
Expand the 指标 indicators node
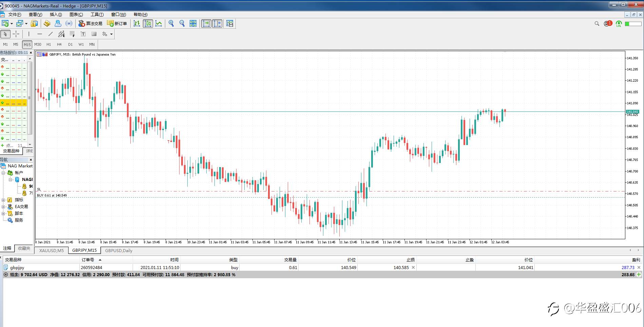(x=3, y=200)
